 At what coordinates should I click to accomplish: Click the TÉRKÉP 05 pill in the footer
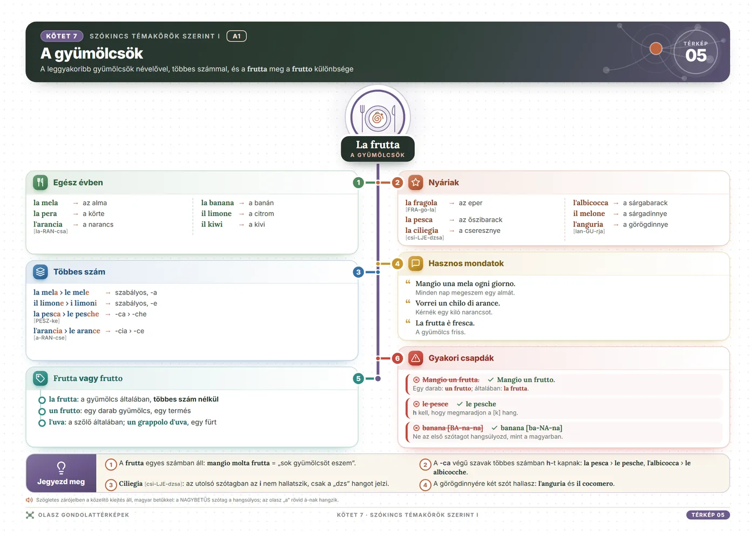[708, 515]
